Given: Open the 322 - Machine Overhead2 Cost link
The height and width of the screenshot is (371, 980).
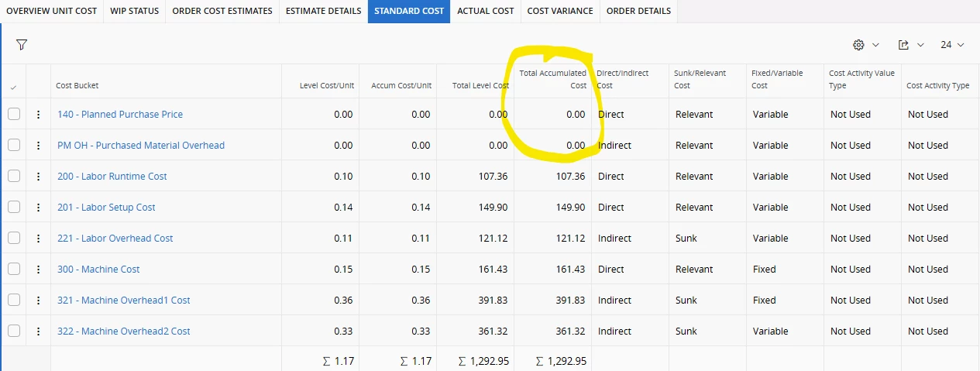Looking at the screenshot, I should pos(124,331).
